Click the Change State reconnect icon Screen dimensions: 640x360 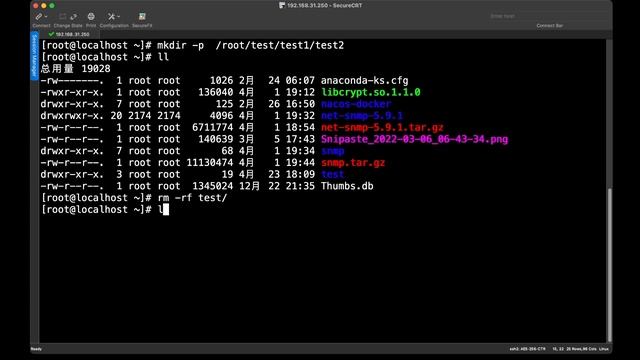point(73,16)
